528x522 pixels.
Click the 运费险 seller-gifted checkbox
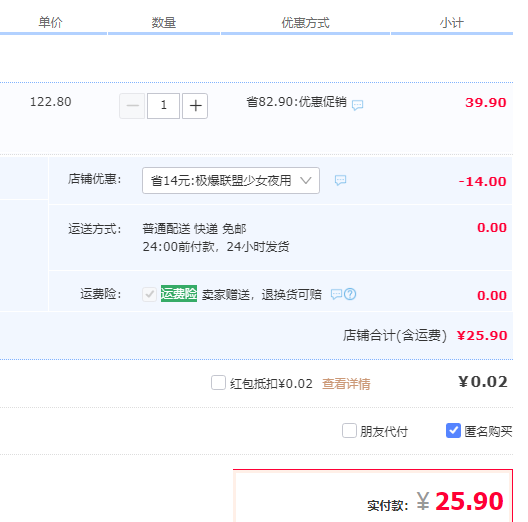pos(149,294)
